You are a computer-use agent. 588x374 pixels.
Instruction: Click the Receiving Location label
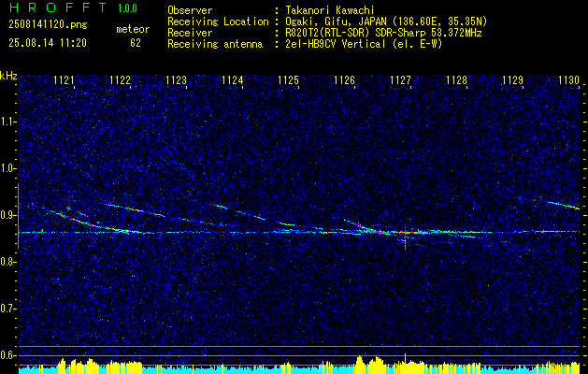[x=218, y=22]
